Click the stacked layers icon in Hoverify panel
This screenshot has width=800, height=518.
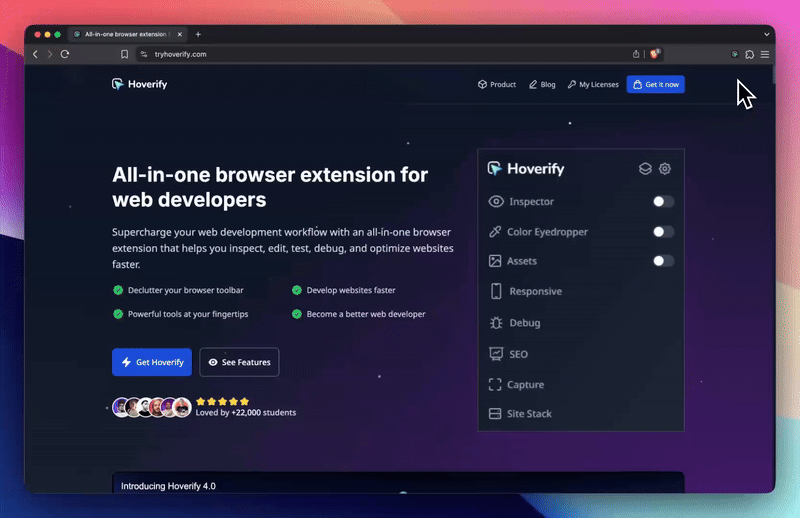click(x=645, y=168)
